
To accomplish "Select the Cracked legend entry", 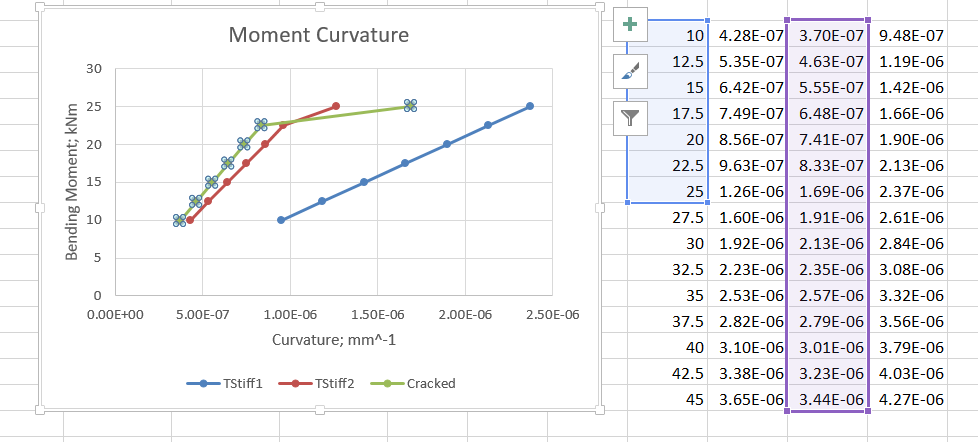I will [421, 383].
